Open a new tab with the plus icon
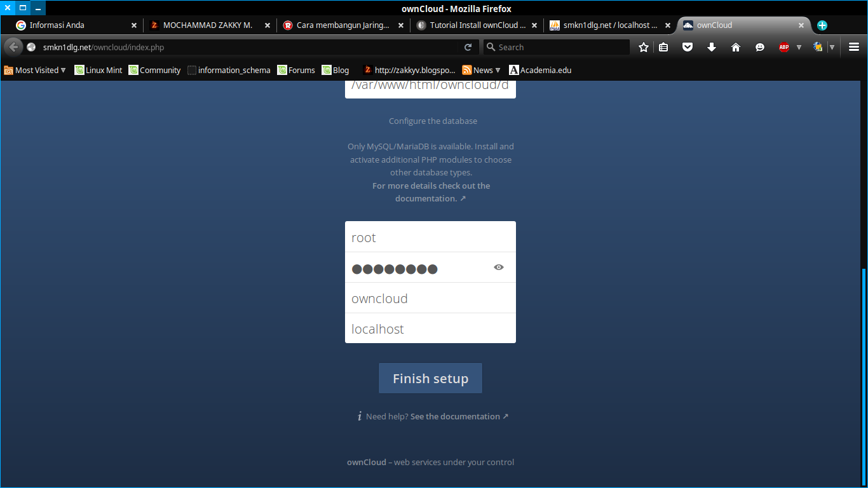Viewport: 868px width, 488px height. click(x=822, y=25)
